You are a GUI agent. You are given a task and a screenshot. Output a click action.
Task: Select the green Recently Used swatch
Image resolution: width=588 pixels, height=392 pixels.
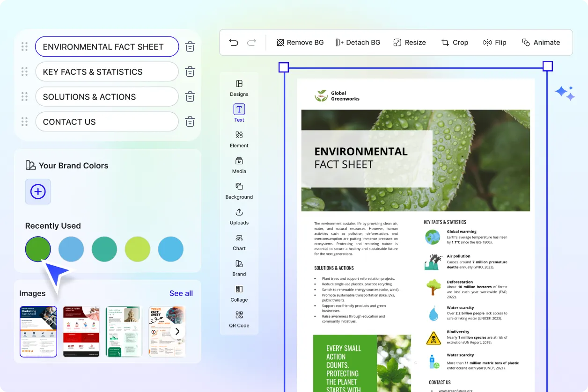pos(38,249)
